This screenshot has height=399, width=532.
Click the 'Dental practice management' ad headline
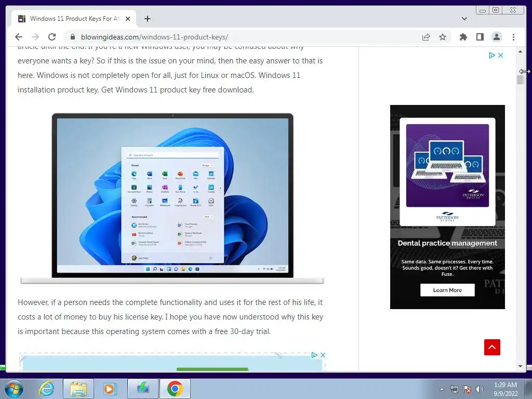(447, 243)
